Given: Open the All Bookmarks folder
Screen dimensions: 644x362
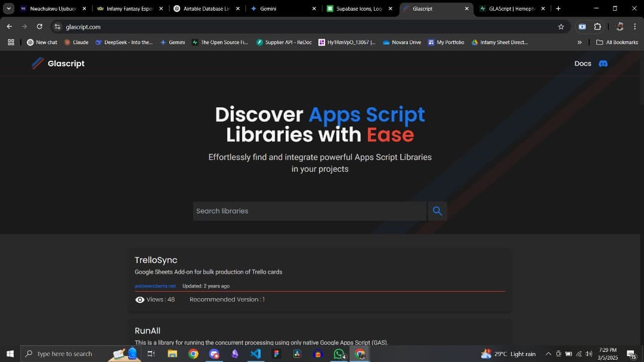Looking at the screenshot, I should pyautogui.click(x=617, y=42).
